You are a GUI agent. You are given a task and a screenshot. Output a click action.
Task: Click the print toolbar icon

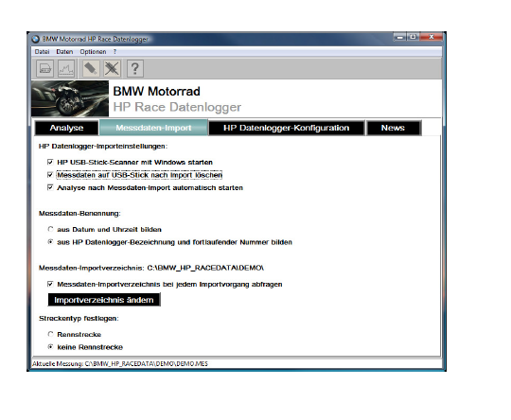coord(44,69)
